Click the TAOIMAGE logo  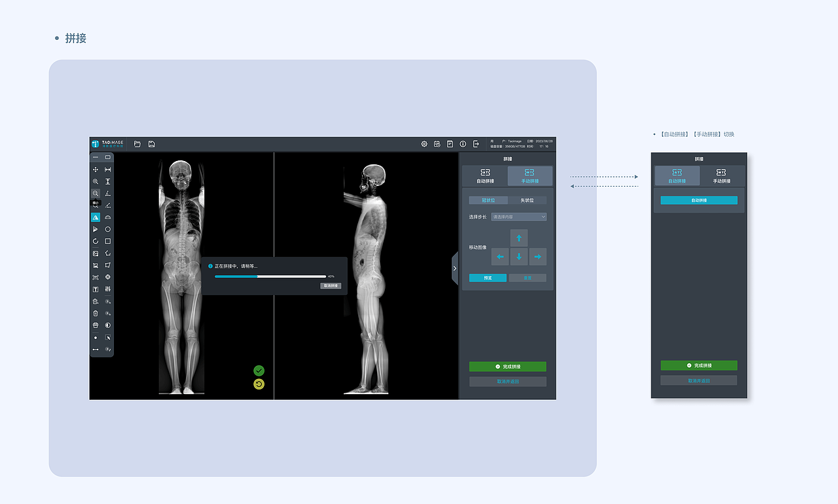click(x=108, y=144)
